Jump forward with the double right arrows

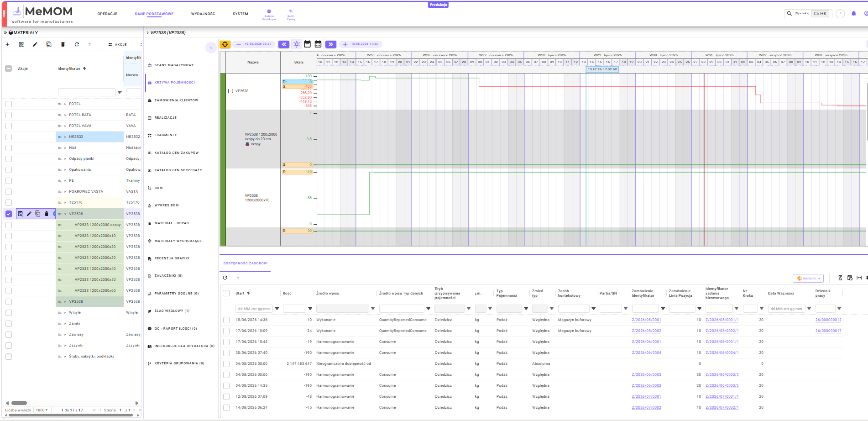tap(331, 44)
